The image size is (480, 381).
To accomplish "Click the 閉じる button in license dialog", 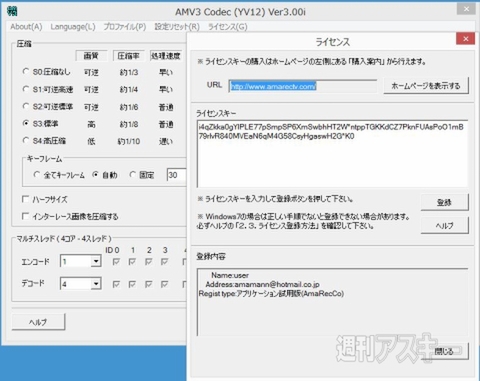I will pyautogui.click(x=444, y=351).
